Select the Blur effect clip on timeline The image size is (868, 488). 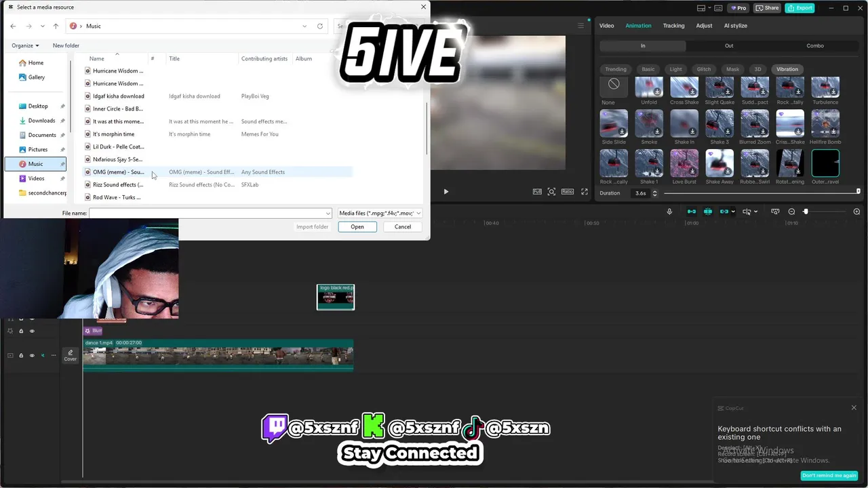click(x=93, y=331)
